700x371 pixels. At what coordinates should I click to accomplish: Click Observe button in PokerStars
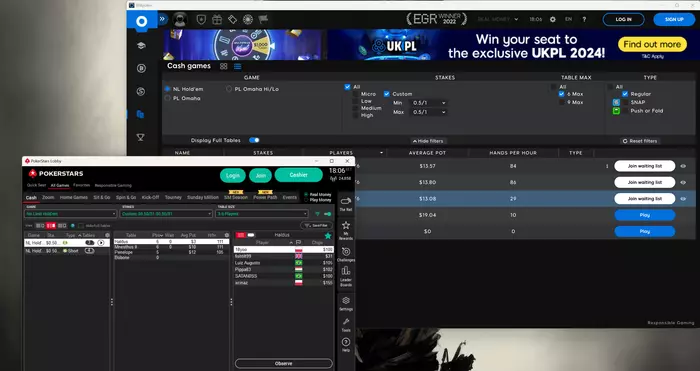pyautogui.click(x=283, y=363)
